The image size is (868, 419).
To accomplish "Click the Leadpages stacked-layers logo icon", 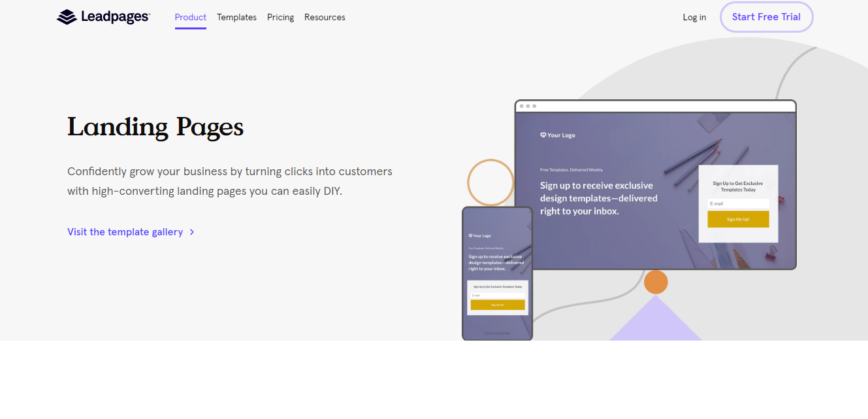I will point(67,17).
